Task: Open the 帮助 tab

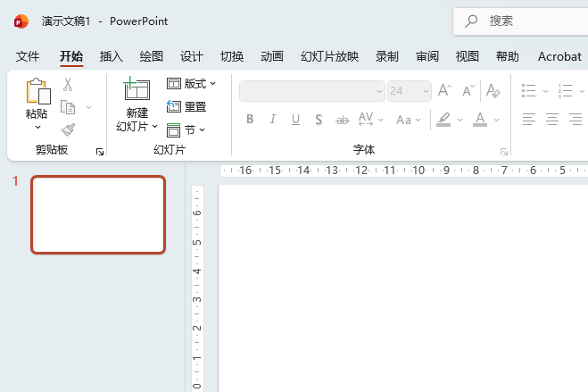Action: [508, 56]
